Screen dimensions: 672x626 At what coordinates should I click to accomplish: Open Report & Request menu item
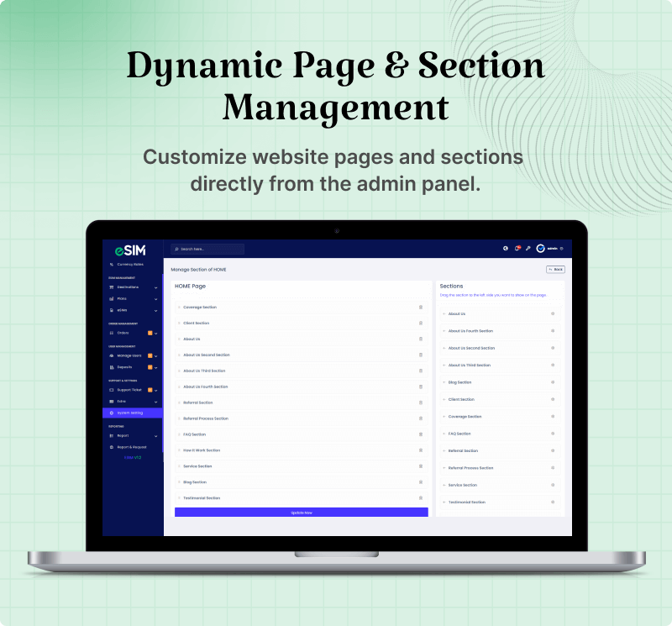[x=131, y=447]
